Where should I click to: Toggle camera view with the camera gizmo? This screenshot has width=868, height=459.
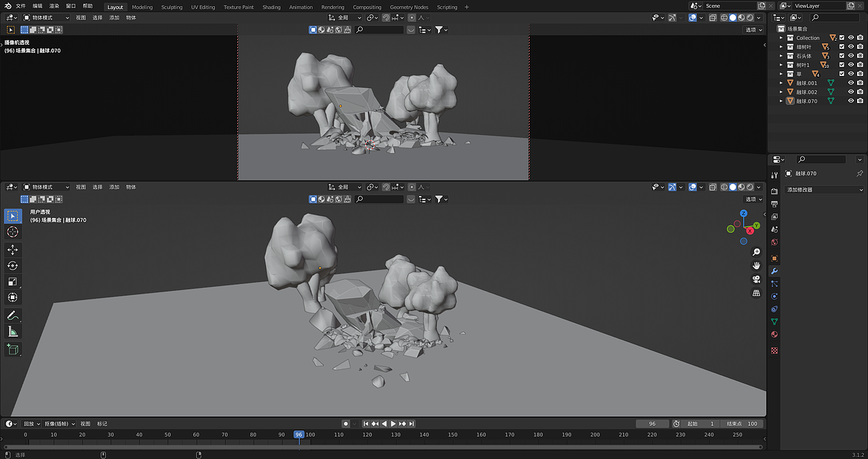coord(757,279)
